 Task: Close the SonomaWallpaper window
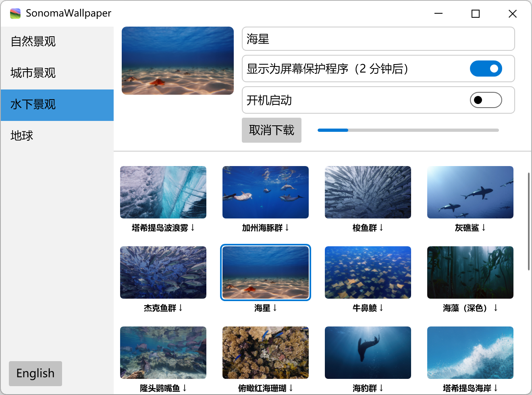click(513, 14)
